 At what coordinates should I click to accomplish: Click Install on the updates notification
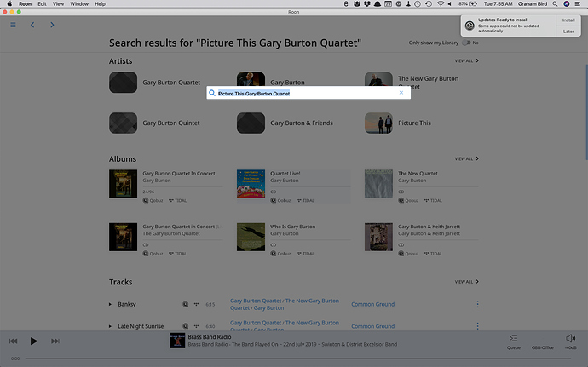click(568, 20)
